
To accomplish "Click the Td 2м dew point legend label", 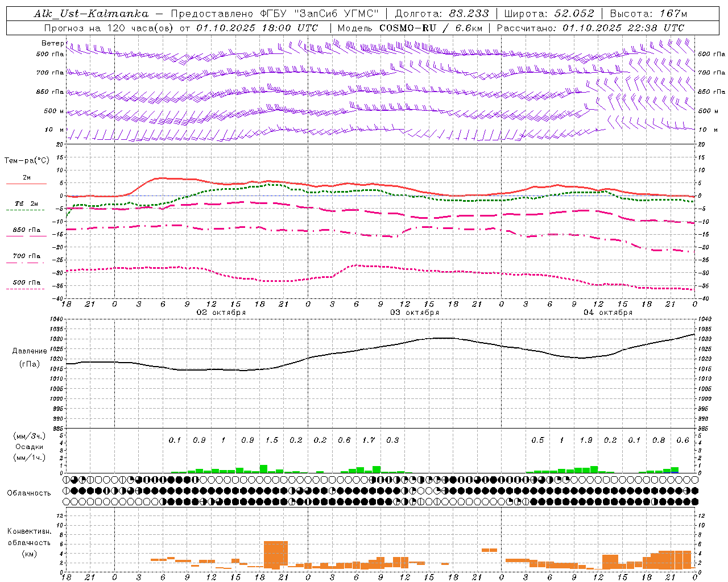I will click(26, 203).
